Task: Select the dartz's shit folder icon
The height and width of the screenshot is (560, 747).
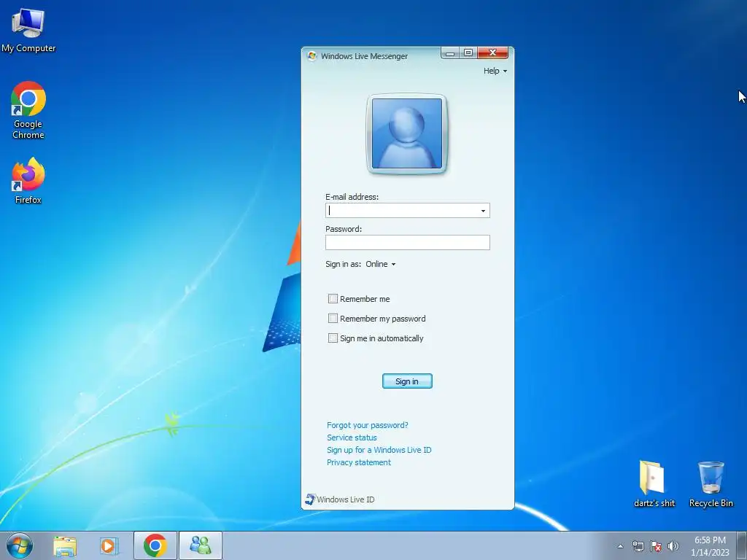Action: click(654, 484)
